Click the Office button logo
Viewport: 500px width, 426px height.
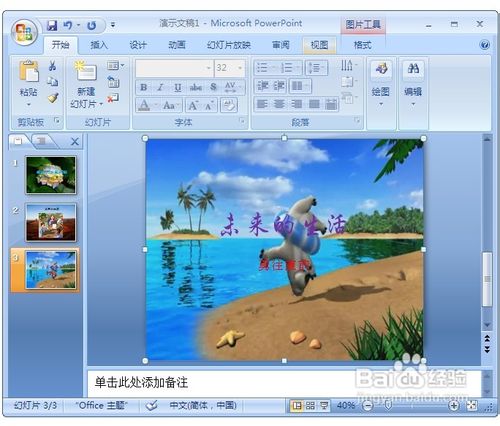tap(24, 32)
